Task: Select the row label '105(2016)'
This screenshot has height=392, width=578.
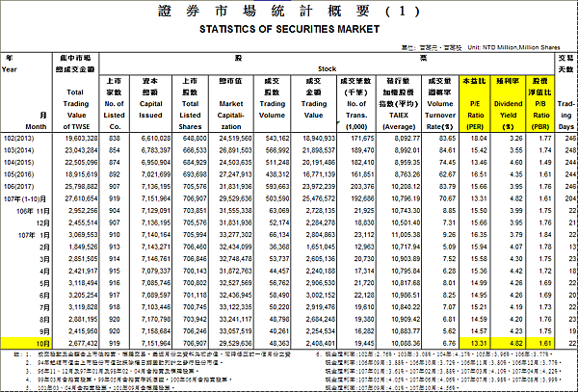Action: click(x=19, y=174)
